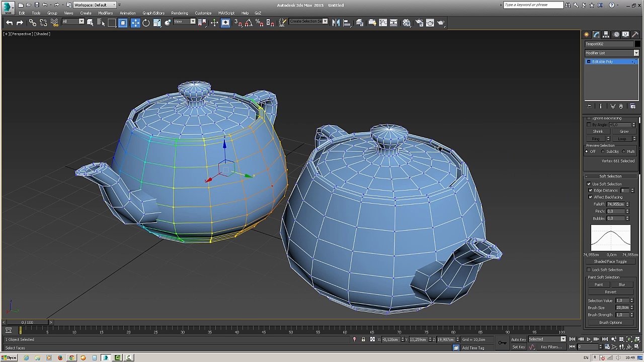644x362 pixels.
Task: Select the Multi preview selection radio
Action: [x=624, y=152]
